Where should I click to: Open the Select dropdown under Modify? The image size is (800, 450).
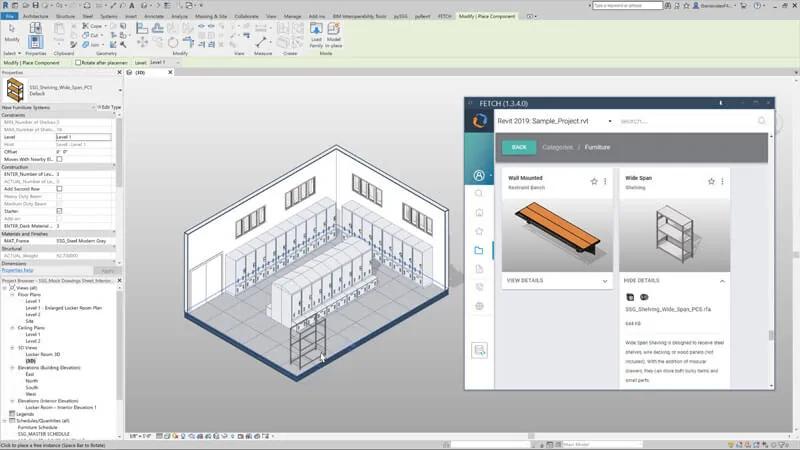click(12, 53)
